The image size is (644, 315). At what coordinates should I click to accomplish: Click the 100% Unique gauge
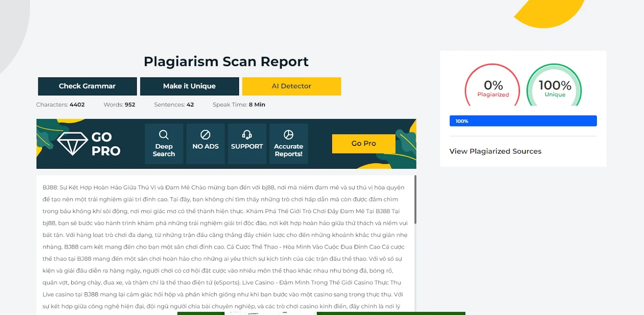coord(554,85)
